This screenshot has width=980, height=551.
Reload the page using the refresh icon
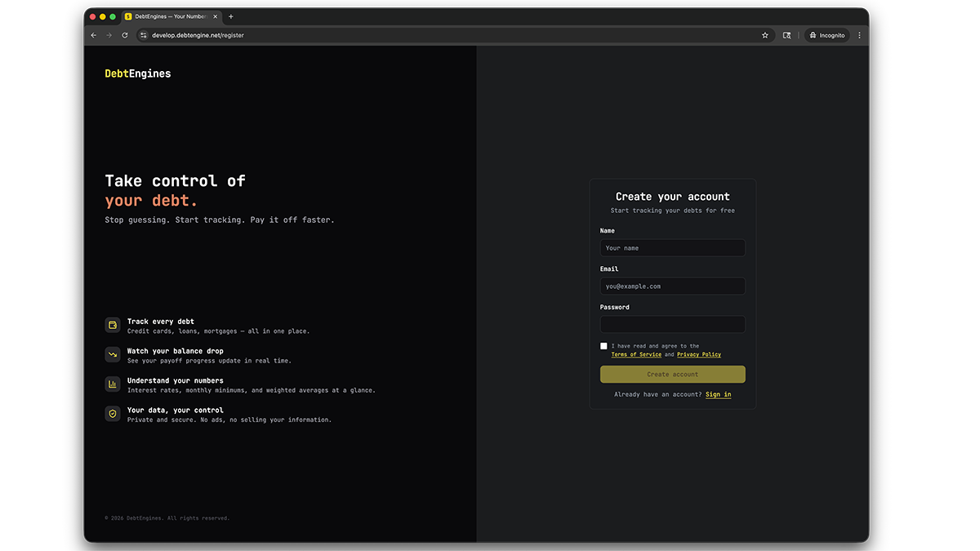[125, 35]
